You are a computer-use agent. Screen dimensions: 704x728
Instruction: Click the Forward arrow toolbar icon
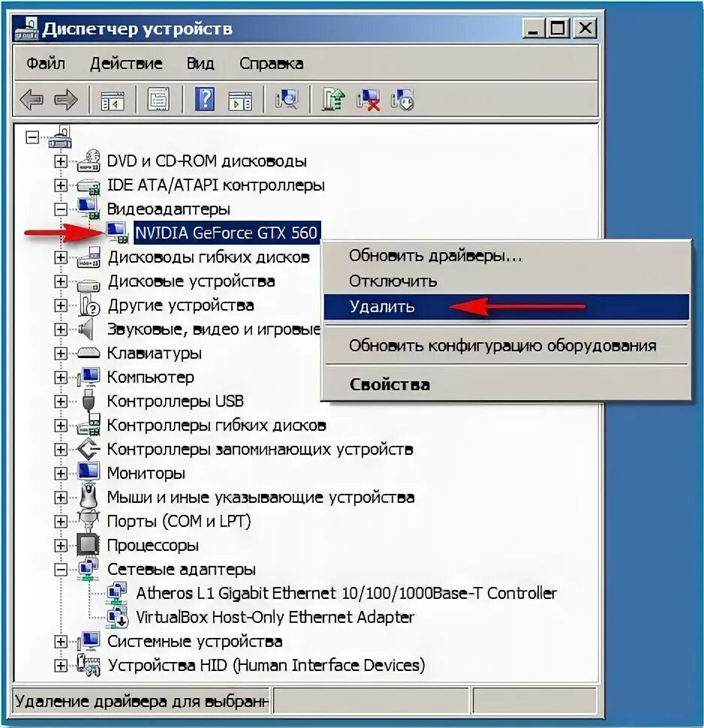click(x=65, y=99)
